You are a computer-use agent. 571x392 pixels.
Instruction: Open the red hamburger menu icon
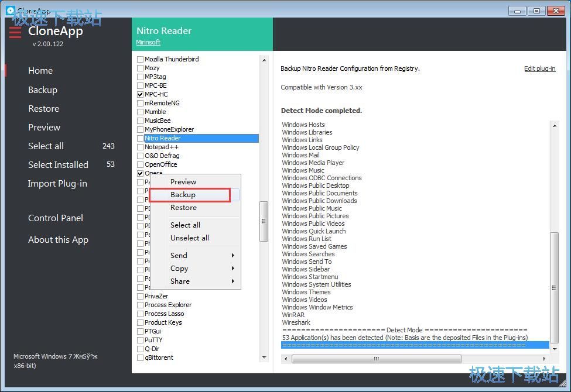click(15, 32)
